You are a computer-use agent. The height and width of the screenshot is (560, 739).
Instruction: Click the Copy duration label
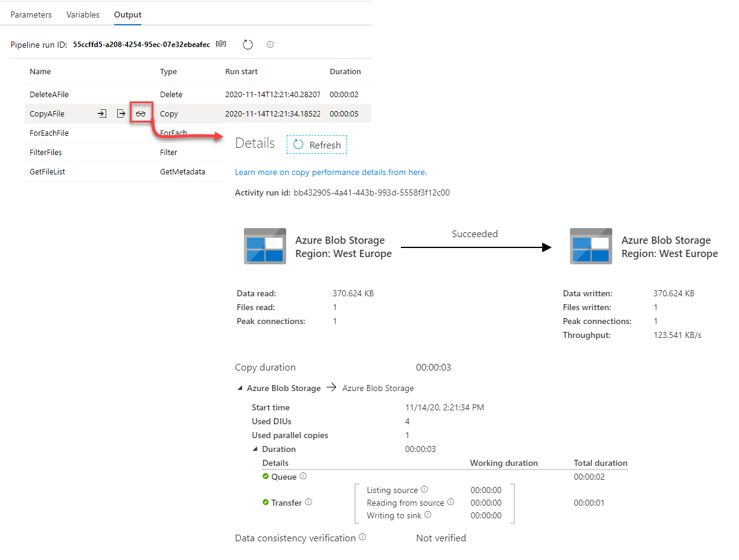pyautogui.click(x=265, y=367)
